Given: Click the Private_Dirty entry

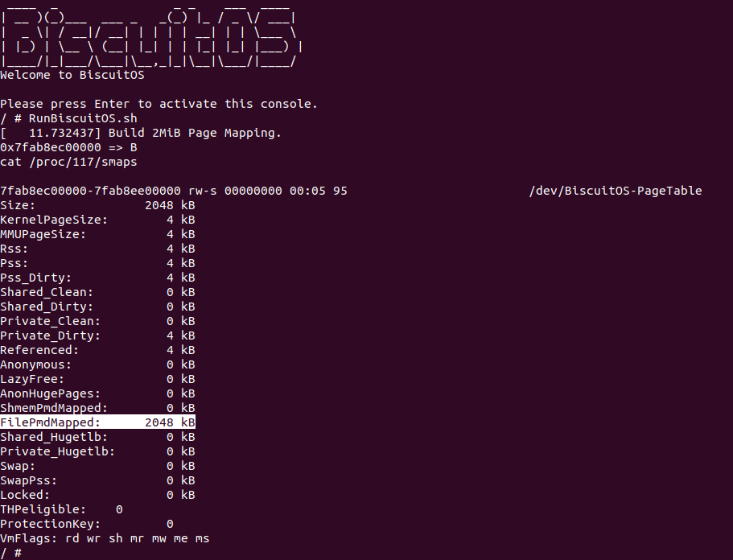Looking at the screenshot, I should coord(97,336).
